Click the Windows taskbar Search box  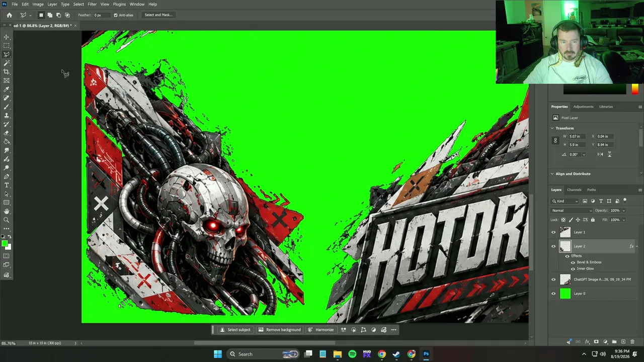[262, 354]
